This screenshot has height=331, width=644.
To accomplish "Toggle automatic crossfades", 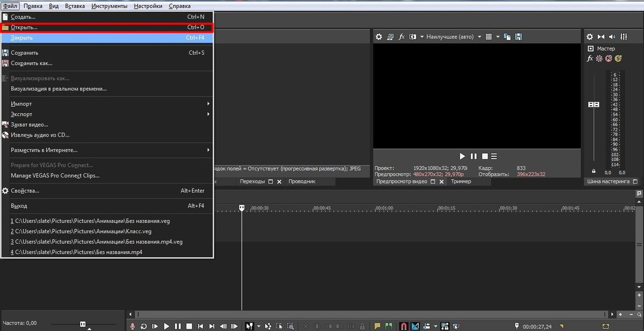I will pos(415,326).
